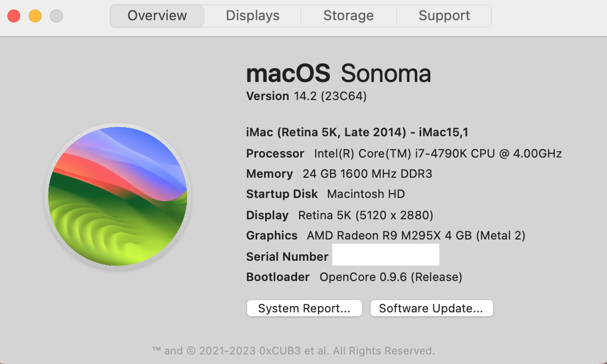This screenshot has height=364, width=607.
Task: Click the Intel Core i7-4790K processor value
Action: click(x=438, y=154)
